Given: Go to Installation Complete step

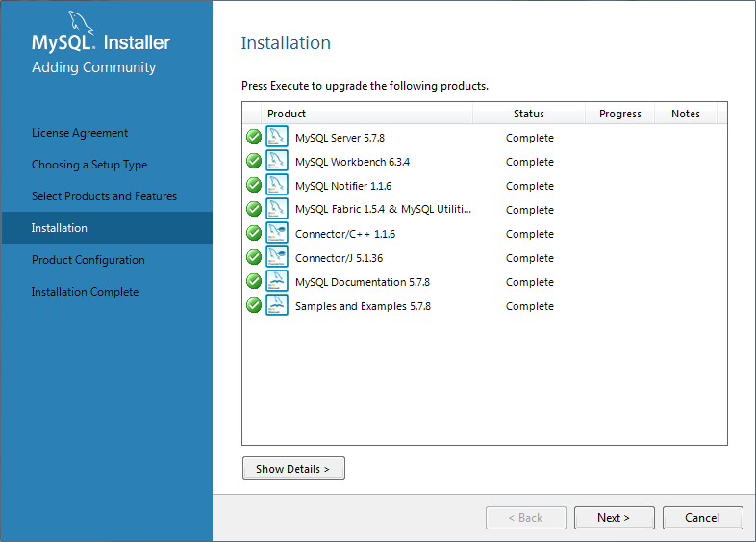Looking at the screenshot, I should point(85,292).
